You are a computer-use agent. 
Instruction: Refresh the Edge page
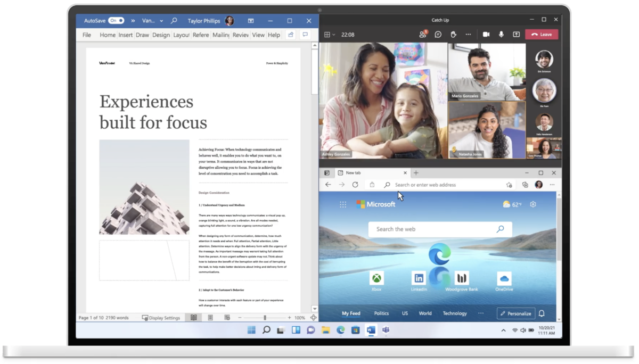click(x=355, y=185)
